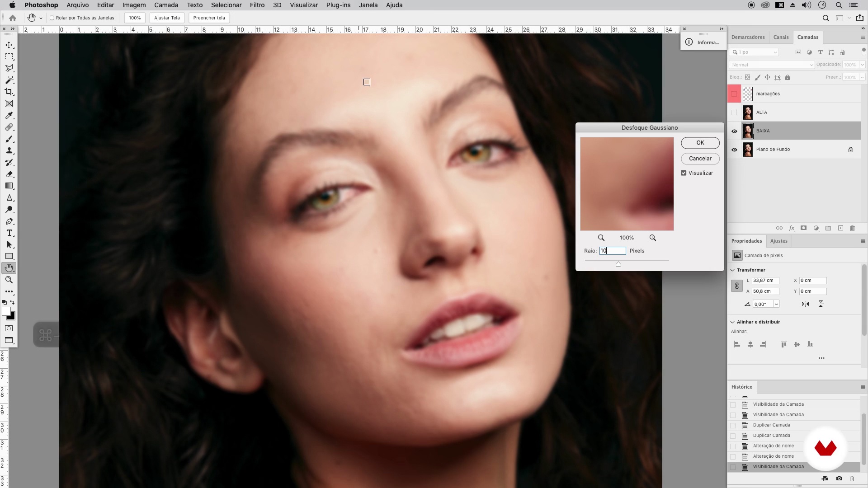
Task: Select the Dodge tool
Action: tap(9, 210)
